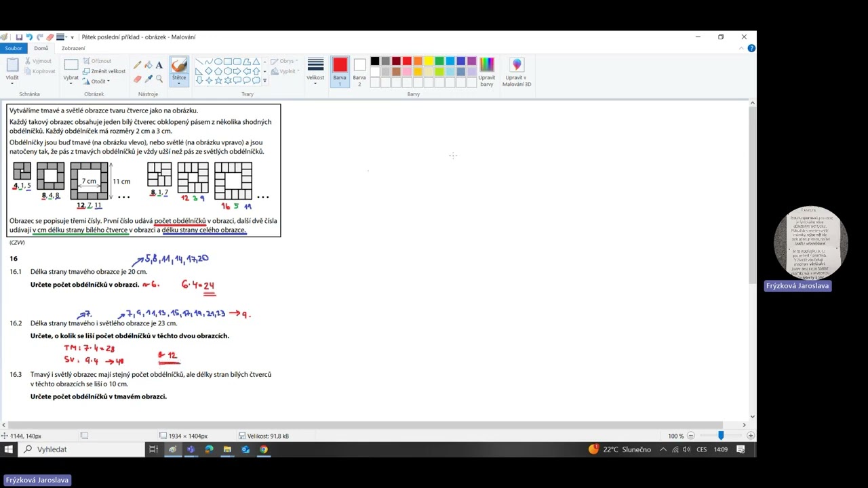Image resolution: width=868 pixels, height=488 pixels.
Task: Switch to the Domů tab
Action: coord(41,48)
